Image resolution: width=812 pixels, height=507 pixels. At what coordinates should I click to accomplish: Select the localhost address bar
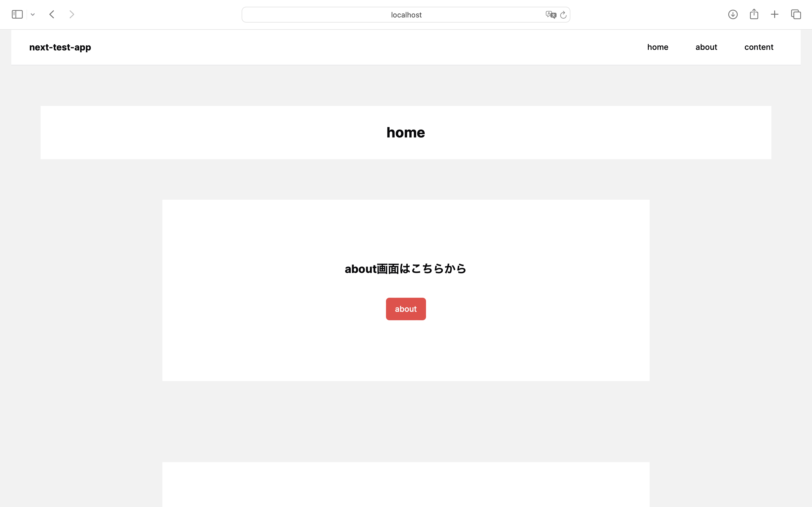[x=406, y=14]
